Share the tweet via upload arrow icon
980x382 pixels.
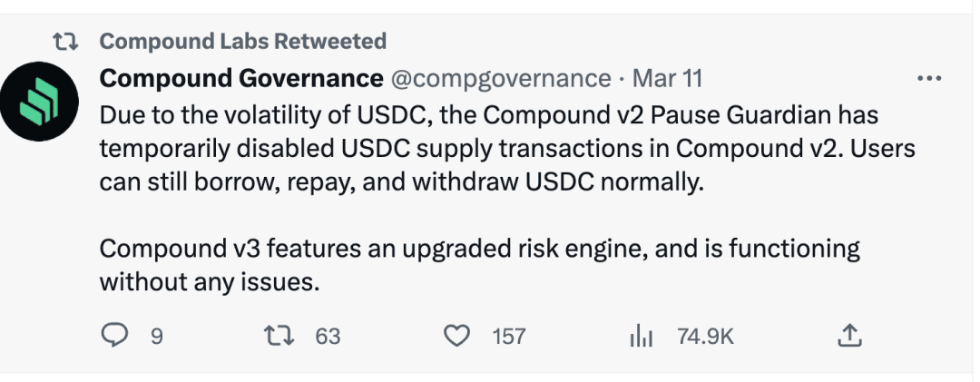848,336
